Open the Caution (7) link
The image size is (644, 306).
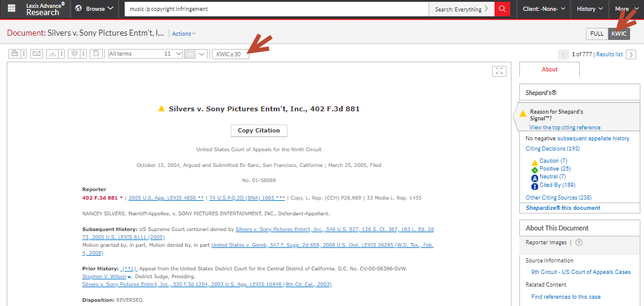pos(553,161)
